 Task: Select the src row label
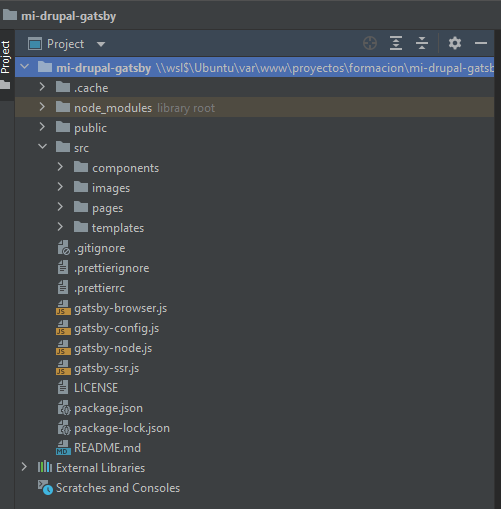[x=81, y=148]
